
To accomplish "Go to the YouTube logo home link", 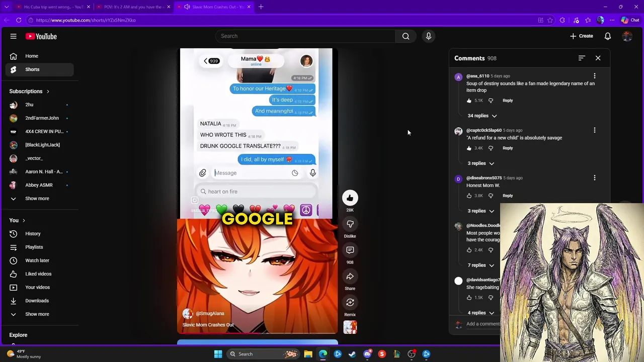I will (41, 36).
